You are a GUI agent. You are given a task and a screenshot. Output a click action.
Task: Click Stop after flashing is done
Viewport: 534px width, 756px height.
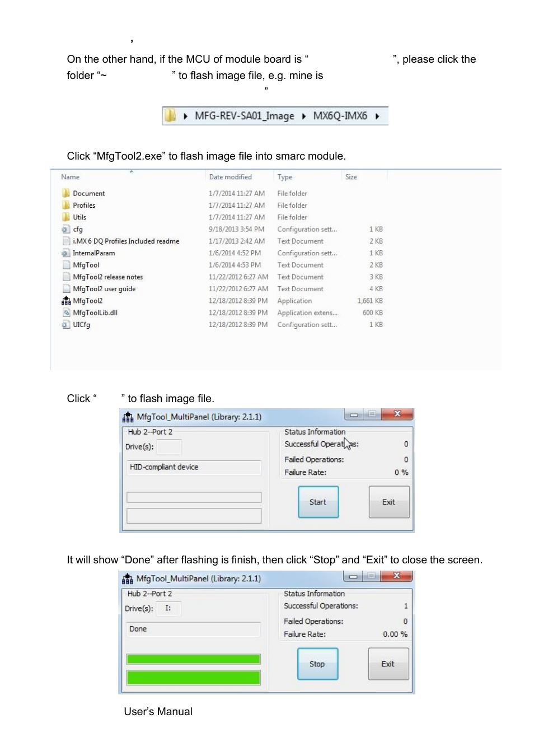click(x=317, y=664)
